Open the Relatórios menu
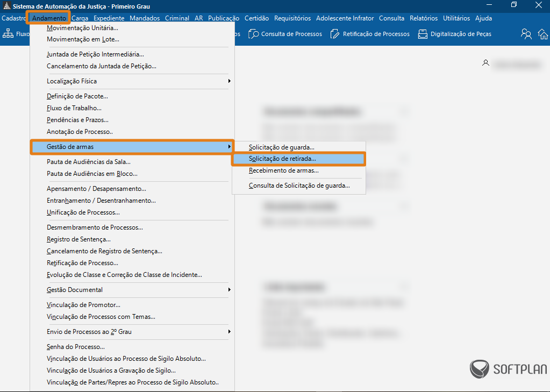550x392 pixels. (424, 18)
